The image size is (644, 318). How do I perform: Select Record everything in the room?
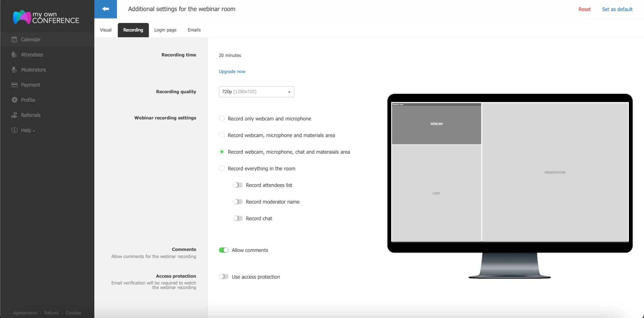[x=222, y=168]
